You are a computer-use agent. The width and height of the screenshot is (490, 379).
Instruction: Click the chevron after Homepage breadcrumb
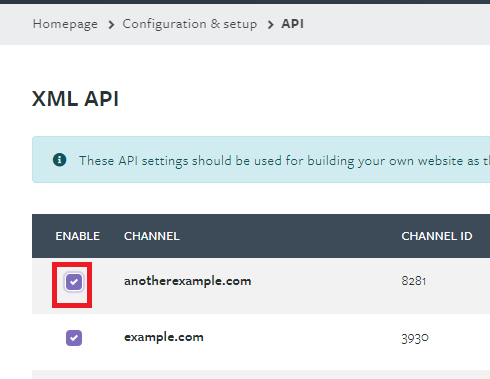click(111, 24)
